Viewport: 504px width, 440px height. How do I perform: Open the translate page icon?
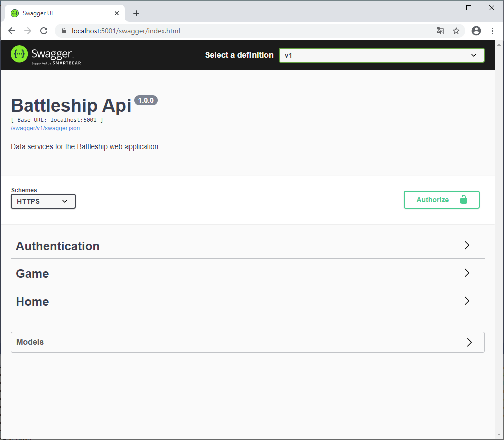440,31
